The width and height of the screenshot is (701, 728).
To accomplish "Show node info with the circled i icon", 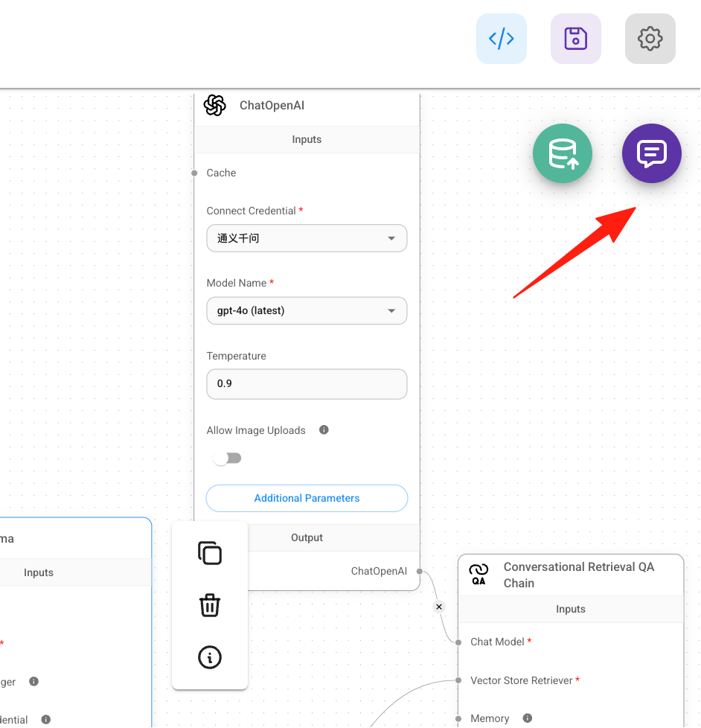I will pyautogui.click(x=210, y=657).
